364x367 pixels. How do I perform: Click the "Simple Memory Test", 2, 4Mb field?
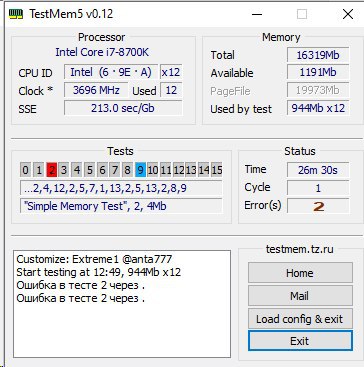pos(121,206)
